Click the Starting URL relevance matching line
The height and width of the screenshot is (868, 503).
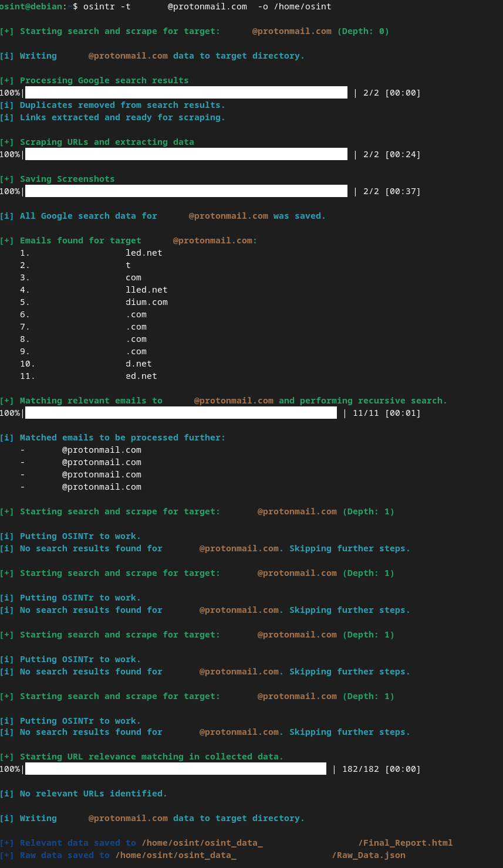[151, 757]
